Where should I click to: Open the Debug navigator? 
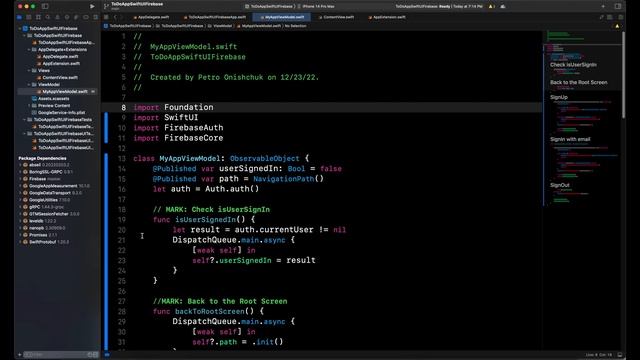click(x=76, y=17)
